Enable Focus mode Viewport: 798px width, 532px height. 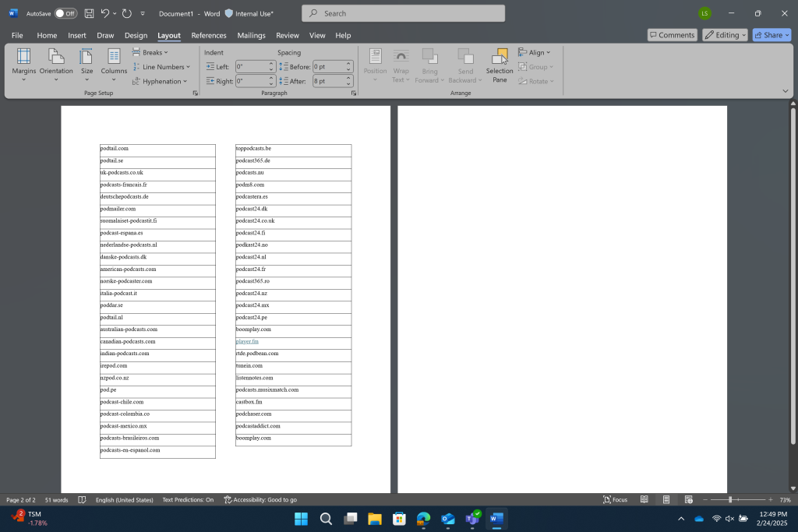615,500
